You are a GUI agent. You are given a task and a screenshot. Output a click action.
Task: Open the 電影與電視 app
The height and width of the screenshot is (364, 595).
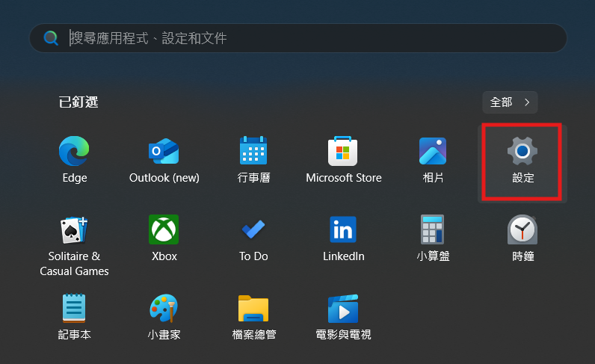(343, 317)
